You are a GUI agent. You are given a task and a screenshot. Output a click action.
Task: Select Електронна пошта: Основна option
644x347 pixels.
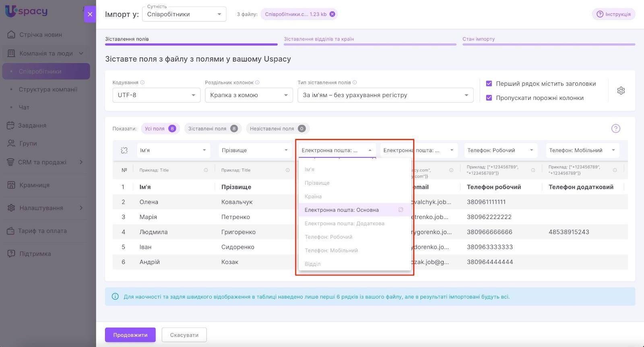click(x=341, y=210)
